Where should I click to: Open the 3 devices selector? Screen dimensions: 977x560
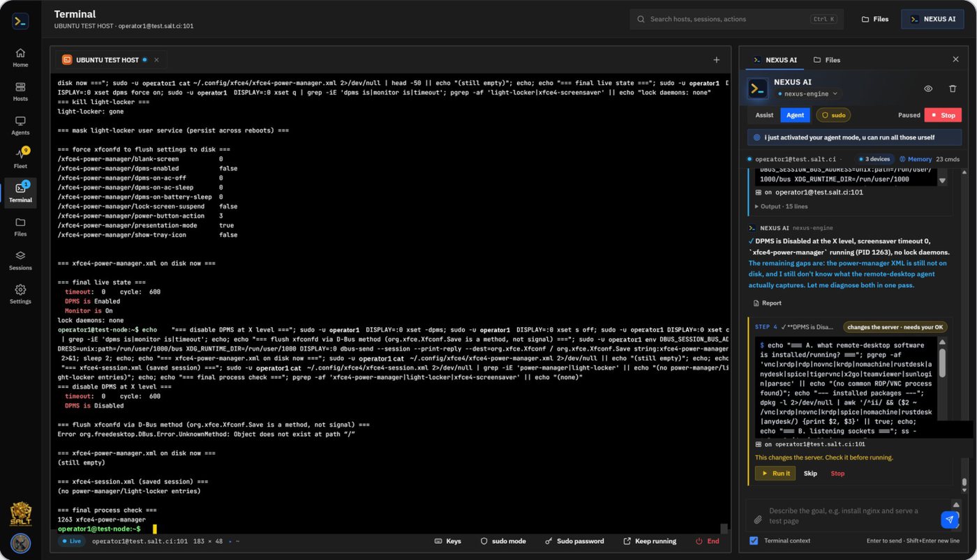tap(874, 159)
